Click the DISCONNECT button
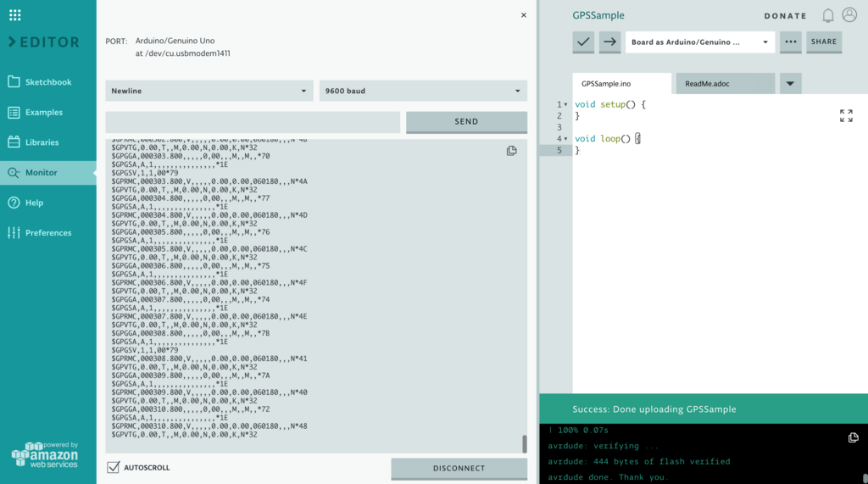Screen dimensions: 868x484 pyautogui.click(x=459, y=469)
